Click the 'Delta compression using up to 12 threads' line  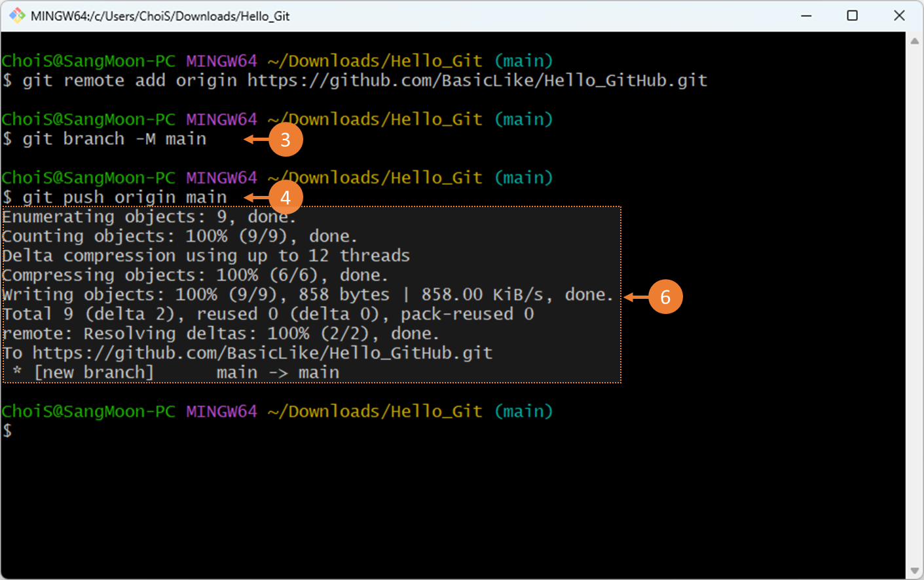coord(206,256)
